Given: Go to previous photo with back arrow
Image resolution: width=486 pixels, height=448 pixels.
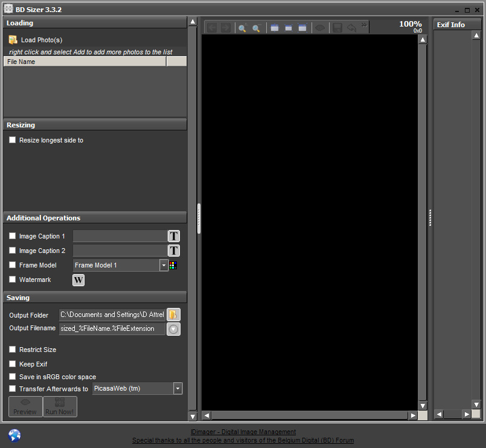Looking at the screenshot, I should point(212,28).
